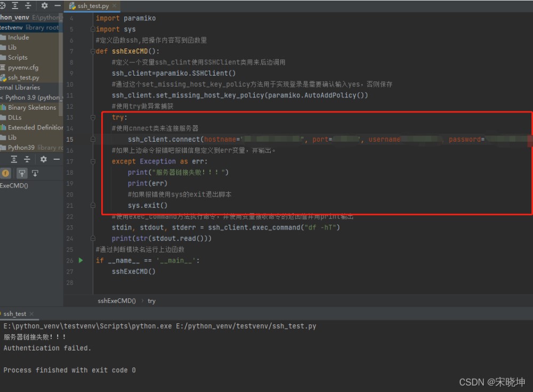
Task: Collapse all items in the Structure panel
Action: click(x=27, y=159)
